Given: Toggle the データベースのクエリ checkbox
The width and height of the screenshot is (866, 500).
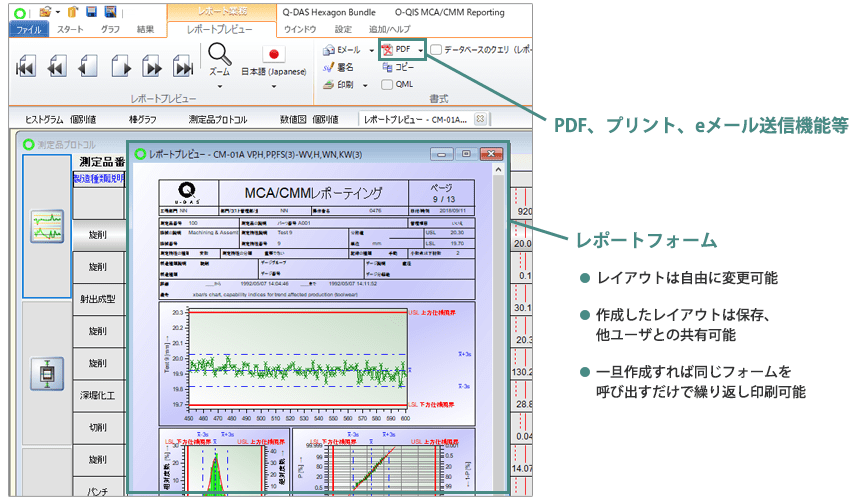Looking at the screenshot, I should (436, 50).
